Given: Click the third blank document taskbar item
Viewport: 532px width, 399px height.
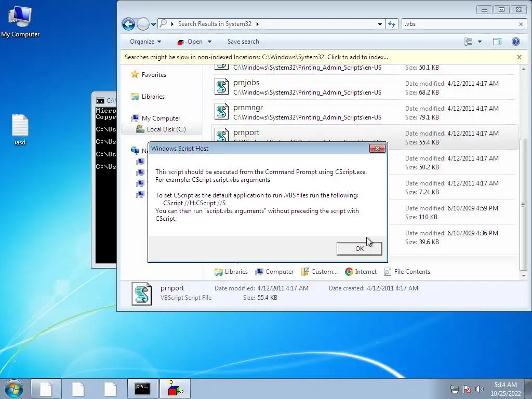Looking at the screenshot, I should pyautogui.click(x=110, y=389).
